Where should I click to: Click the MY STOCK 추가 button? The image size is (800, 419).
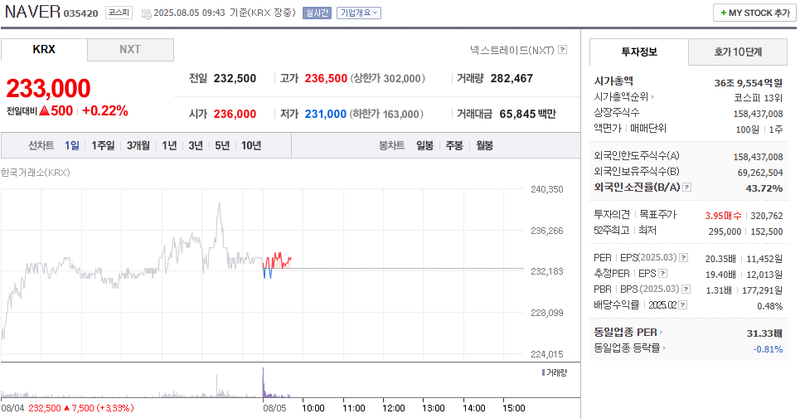pyautogui.click(x=755, y=13)
